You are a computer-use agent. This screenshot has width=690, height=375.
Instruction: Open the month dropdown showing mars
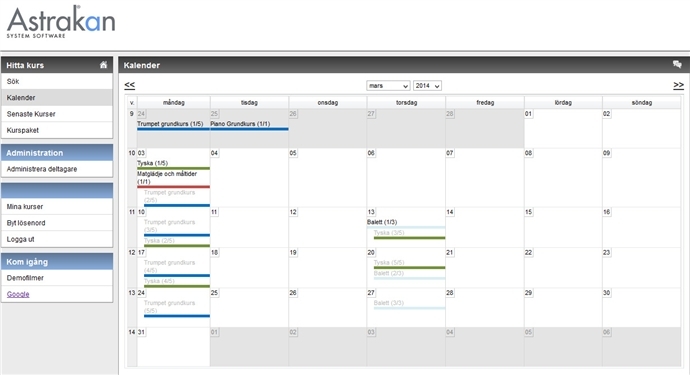click(388, 86)
